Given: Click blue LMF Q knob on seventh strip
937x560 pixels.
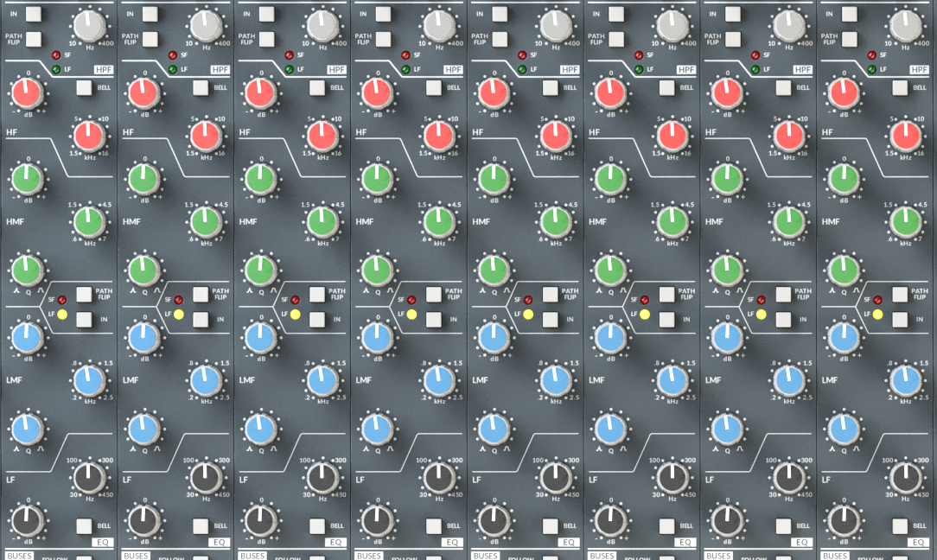Looking at the screenshot, I should 726,428.
